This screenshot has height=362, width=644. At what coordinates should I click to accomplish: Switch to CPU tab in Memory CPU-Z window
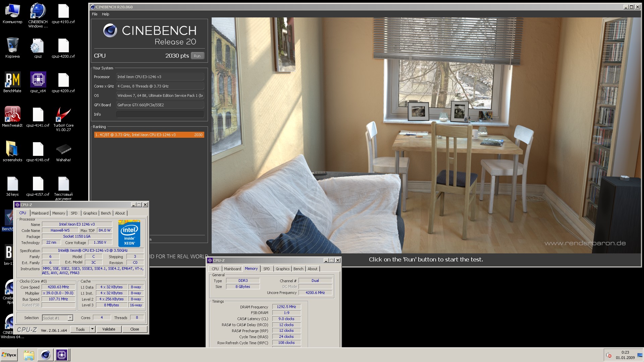pos(215,269)
